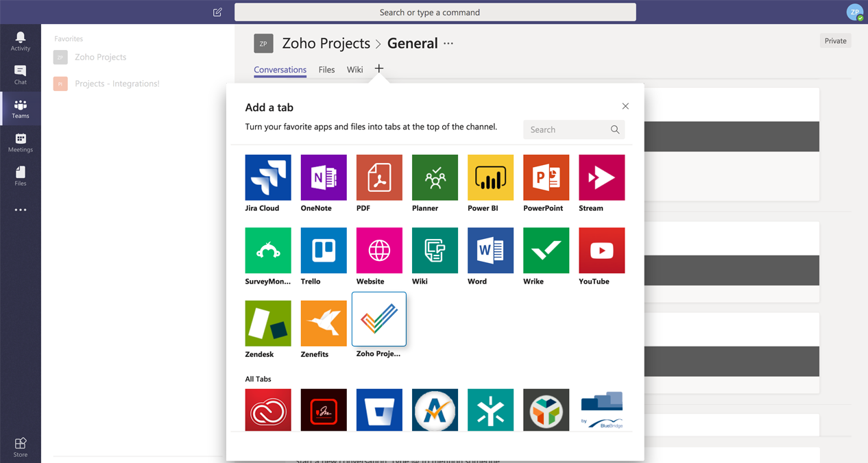The width and height of the screenshot is (868, 463).
Task: Open the Store at sidebar bottom
Action: point(21,447)
